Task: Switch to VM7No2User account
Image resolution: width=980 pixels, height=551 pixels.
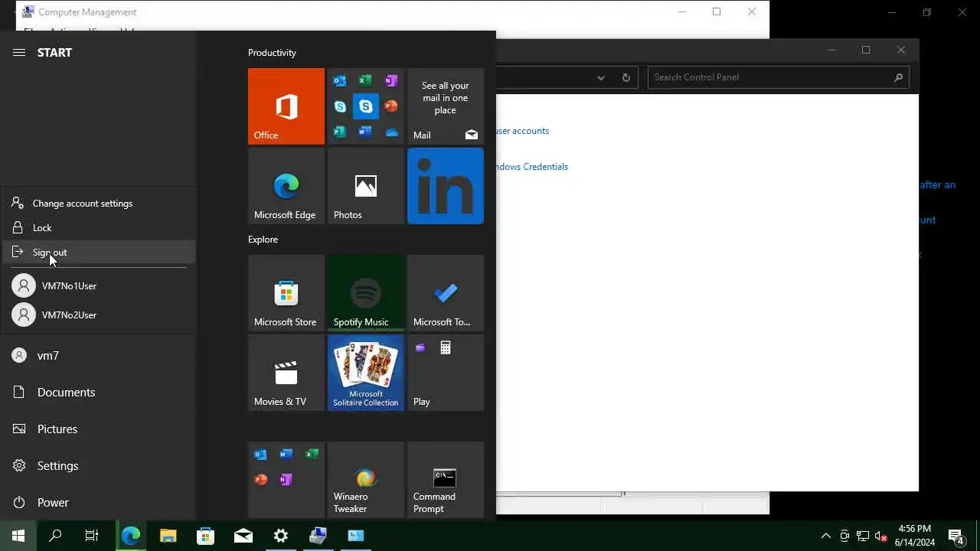Action: [98, 315]
